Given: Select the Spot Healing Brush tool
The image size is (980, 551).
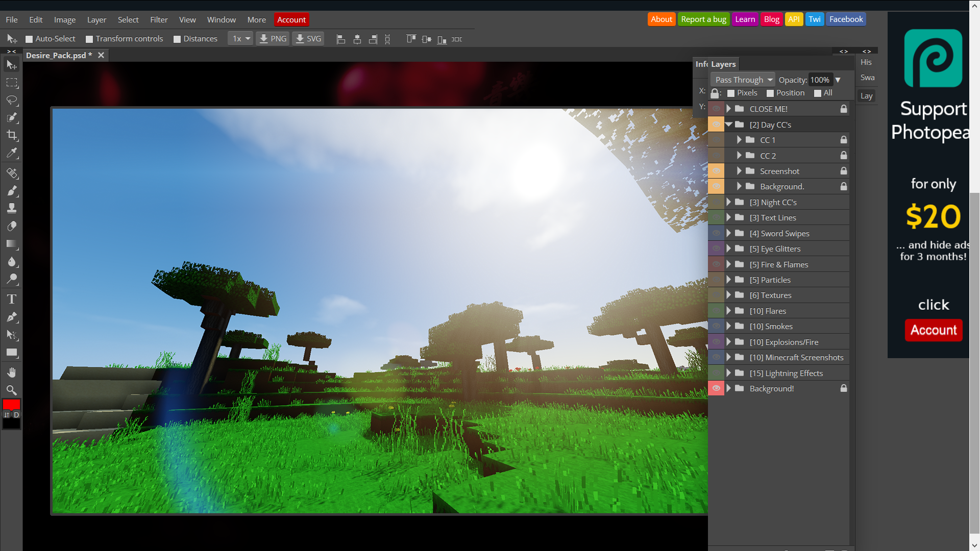Looking at the screenshot, I should point(12,173).
